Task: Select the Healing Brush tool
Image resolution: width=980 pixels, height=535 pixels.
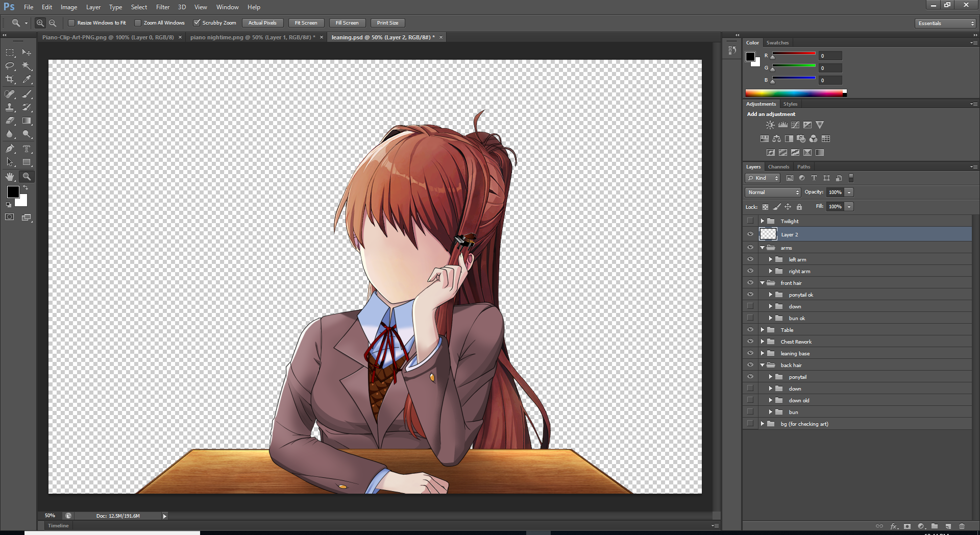Action: pos(10,94)
